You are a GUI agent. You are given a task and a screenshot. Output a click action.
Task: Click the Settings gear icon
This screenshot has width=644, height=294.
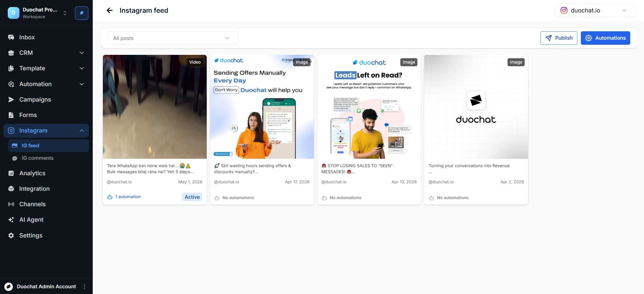[x=11, y=235]
